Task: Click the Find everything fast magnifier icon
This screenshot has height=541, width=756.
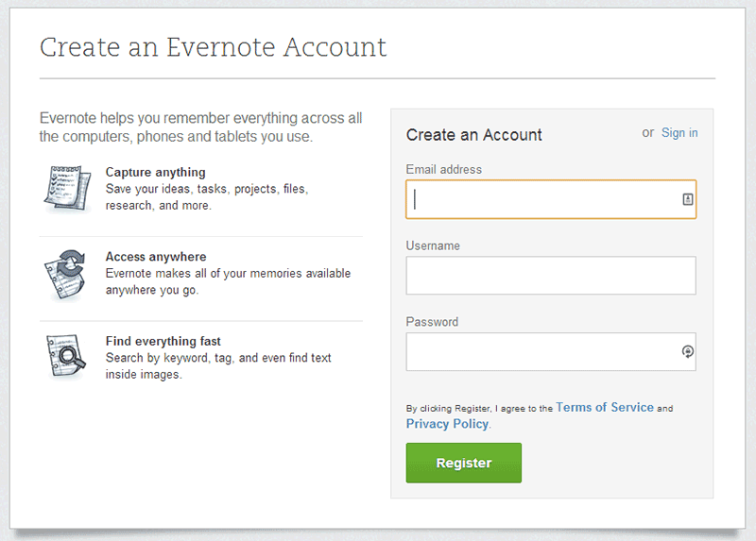Action: pos(66,356)
